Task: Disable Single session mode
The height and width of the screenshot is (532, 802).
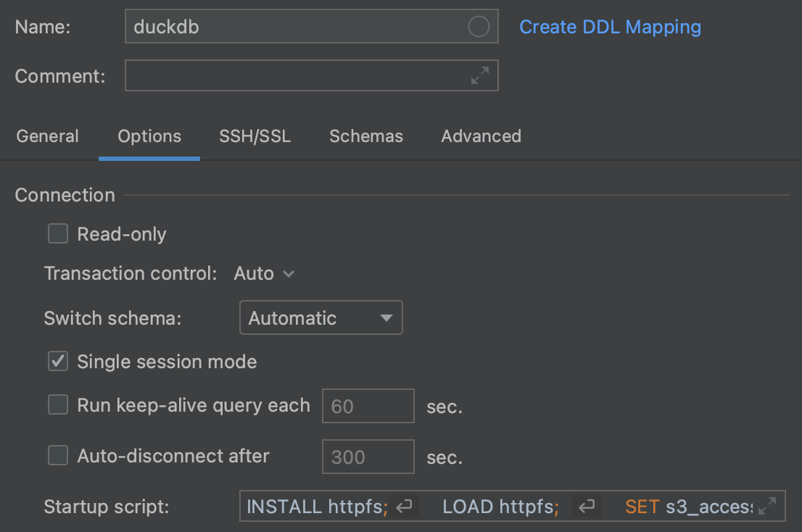Action: [57, 361]
